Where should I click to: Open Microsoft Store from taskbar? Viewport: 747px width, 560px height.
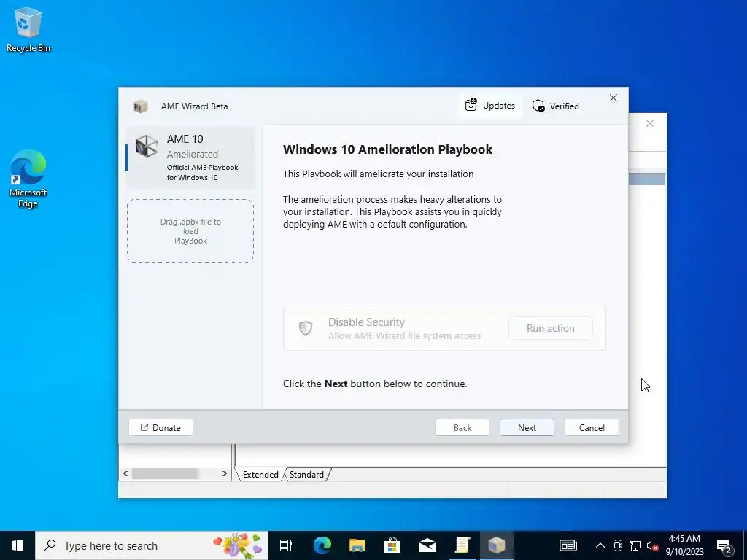392,545
